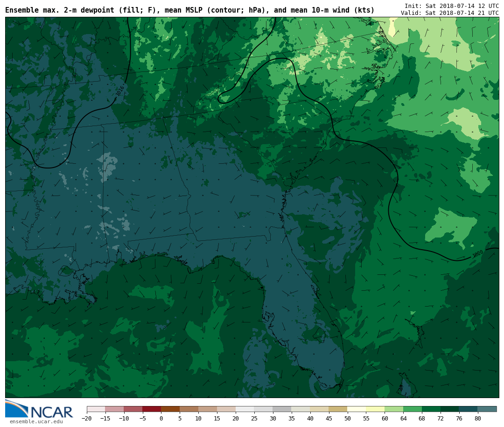504x427 pixels.
Task: Click the 1016 contour label
Action: pos(120,91)
